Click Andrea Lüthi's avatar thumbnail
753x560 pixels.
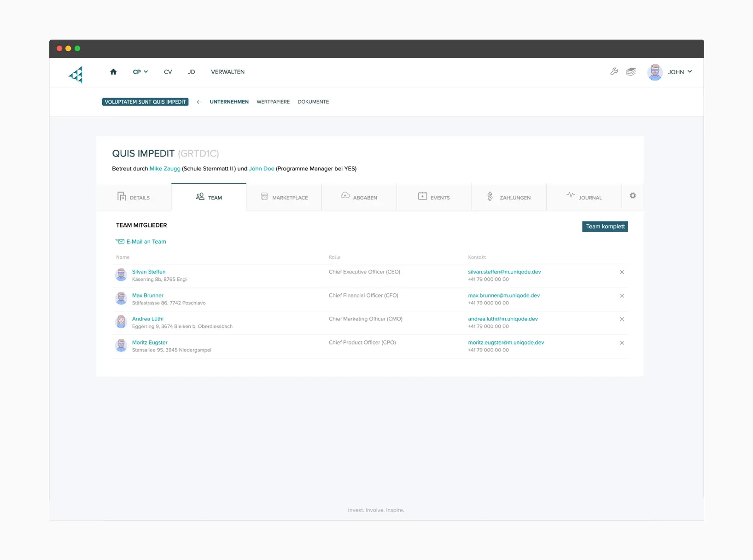(121, 321)
